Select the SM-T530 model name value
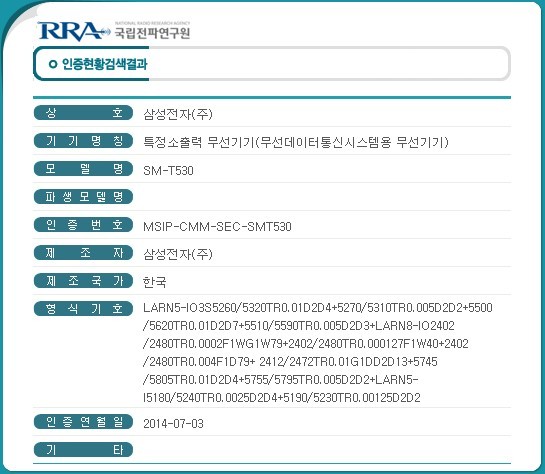The image size is (545, 474). pyautogui.click(x=168, y=171)
